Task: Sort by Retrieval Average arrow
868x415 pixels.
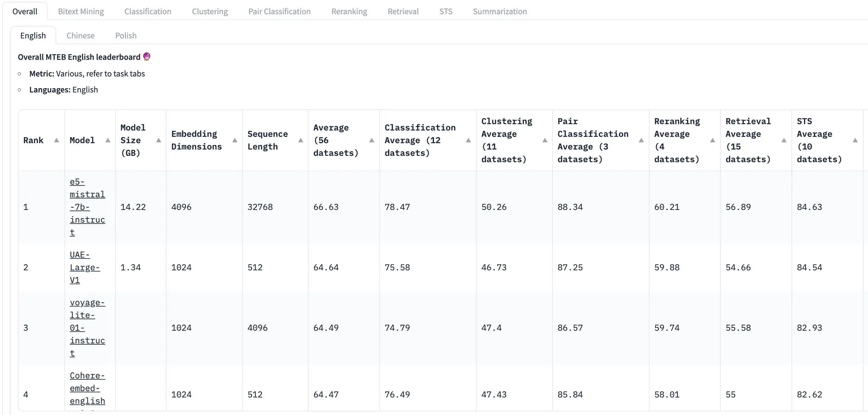Action: tap(784, 140)
